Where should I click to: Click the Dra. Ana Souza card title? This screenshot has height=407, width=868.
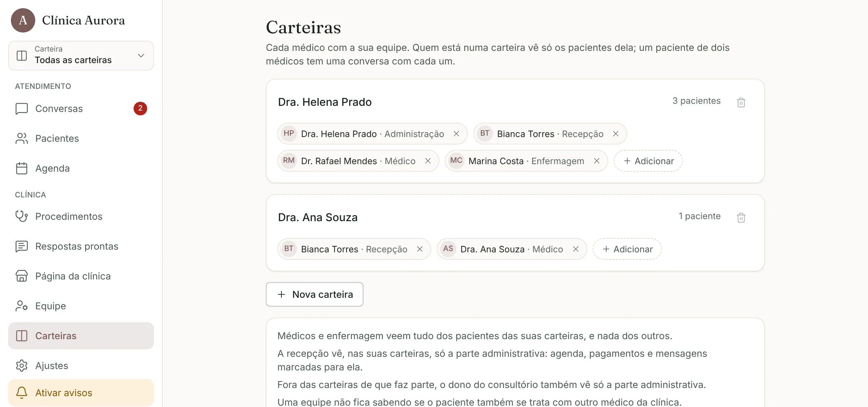pos(318,217)
